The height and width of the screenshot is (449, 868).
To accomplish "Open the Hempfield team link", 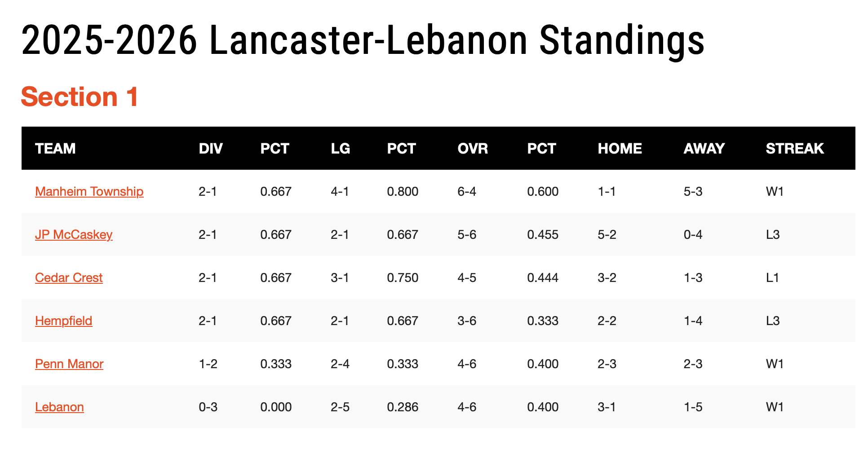I will (x=63, y=321).
